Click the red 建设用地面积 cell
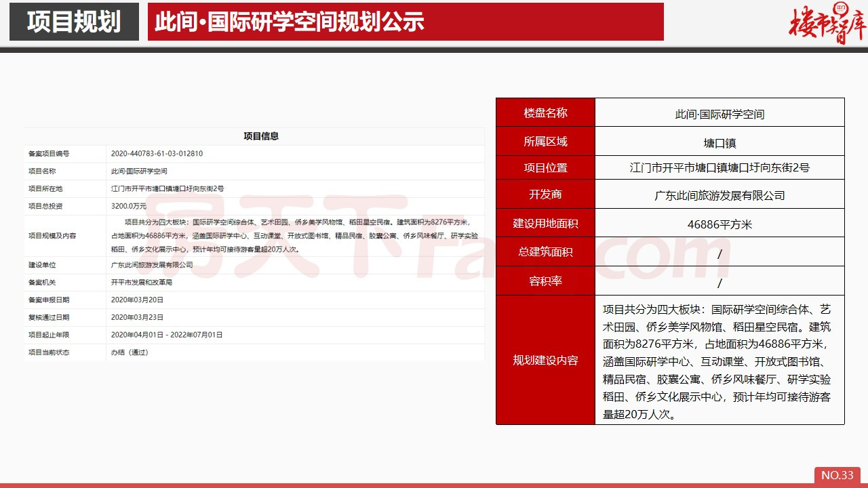868x488 pixels. click(x=545, y=223)
